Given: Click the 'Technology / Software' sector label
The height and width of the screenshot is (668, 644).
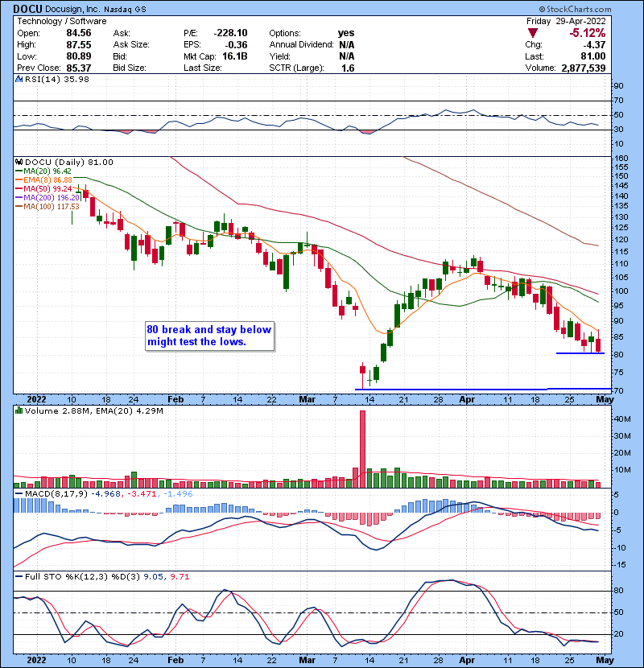Looking at the screenshot, I should pyautogui.click(x=62, y=21).
